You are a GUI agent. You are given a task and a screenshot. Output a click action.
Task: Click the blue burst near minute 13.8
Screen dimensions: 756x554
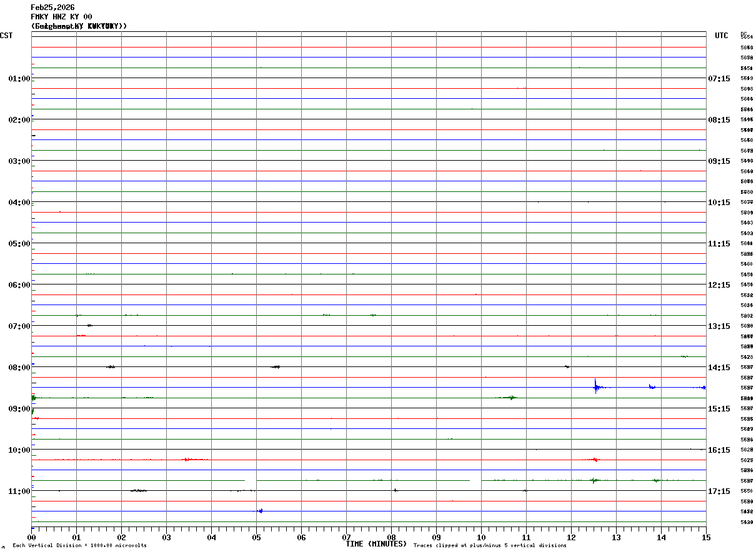(652, 387)
